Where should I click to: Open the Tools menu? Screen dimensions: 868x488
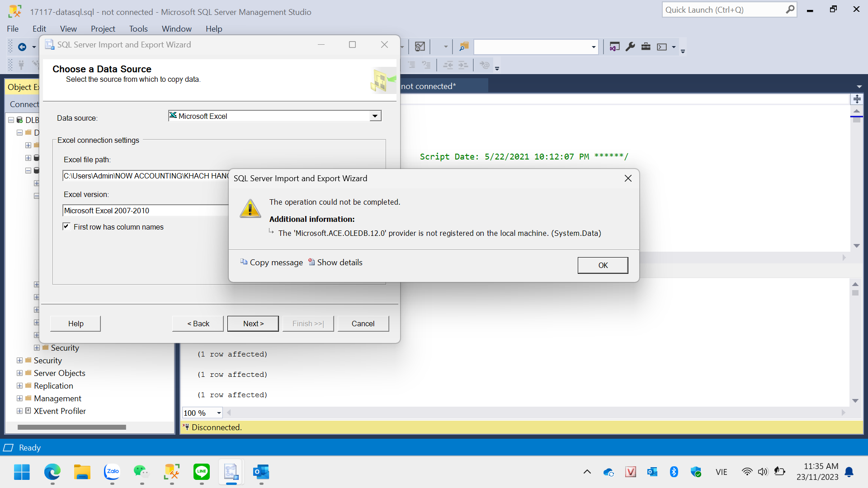click(x=138, y=29)
